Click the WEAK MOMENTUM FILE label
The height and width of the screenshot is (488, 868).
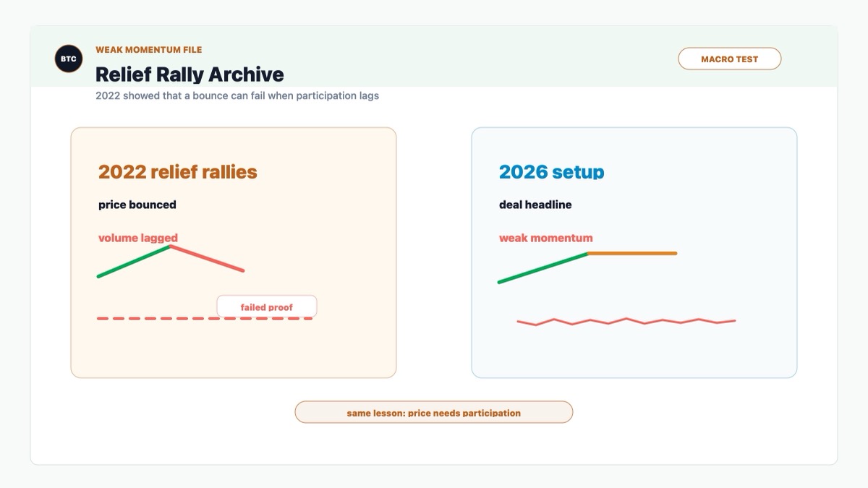click(x=149, y=50)
